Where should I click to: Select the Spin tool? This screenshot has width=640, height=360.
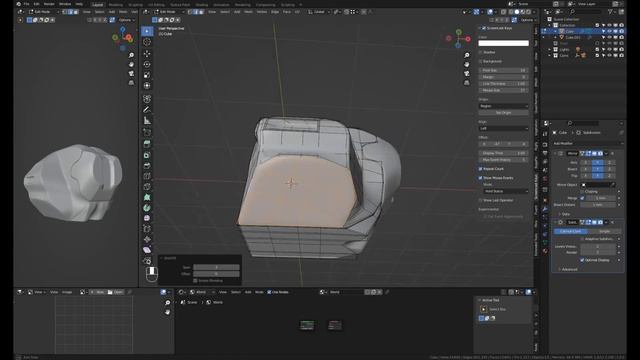pos(147,208)
